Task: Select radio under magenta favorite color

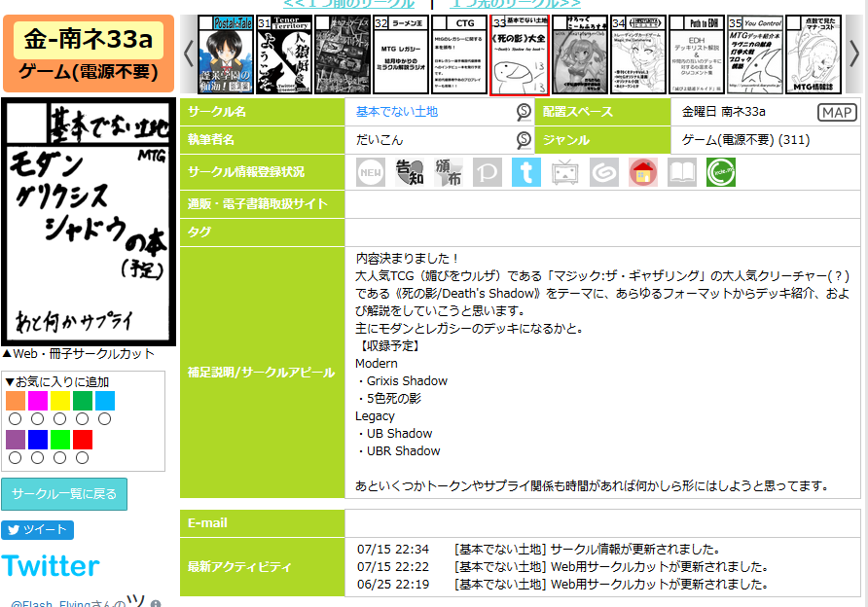Action: pyautogui.click(x=38, y=419)
